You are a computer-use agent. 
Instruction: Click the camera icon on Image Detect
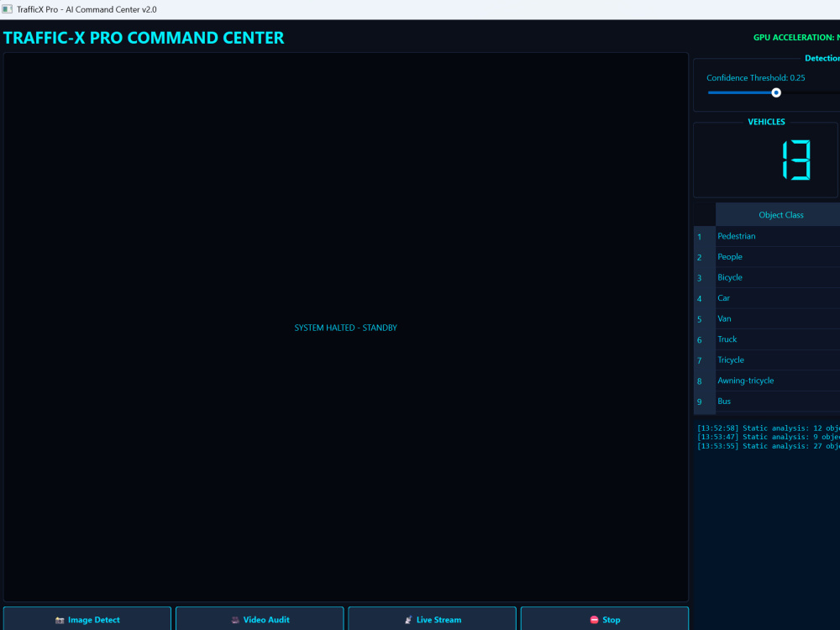tap(60, 620)
